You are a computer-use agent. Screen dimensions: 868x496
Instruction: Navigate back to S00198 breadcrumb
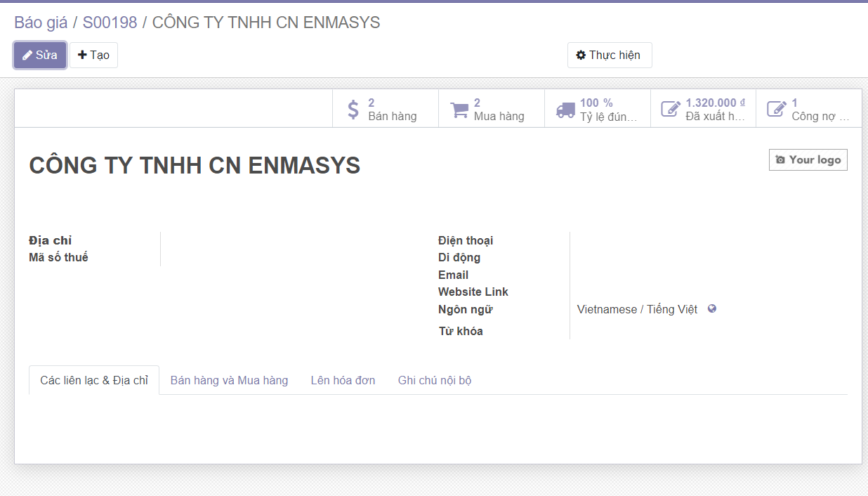(110, 22)
